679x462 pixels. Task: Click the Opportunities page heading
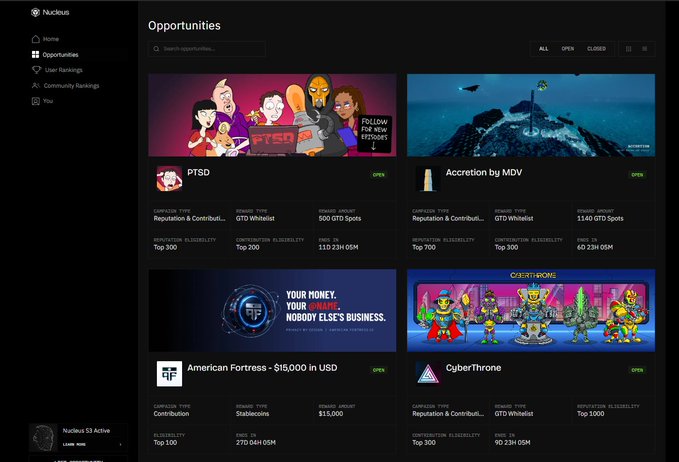[184, 26]
